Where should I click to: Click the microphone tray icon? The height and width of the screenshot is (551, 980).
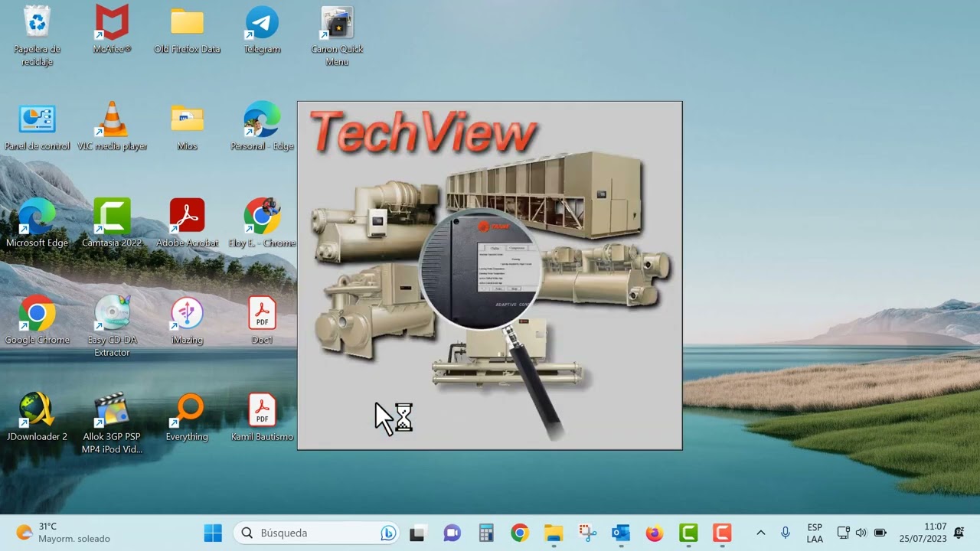785,533
